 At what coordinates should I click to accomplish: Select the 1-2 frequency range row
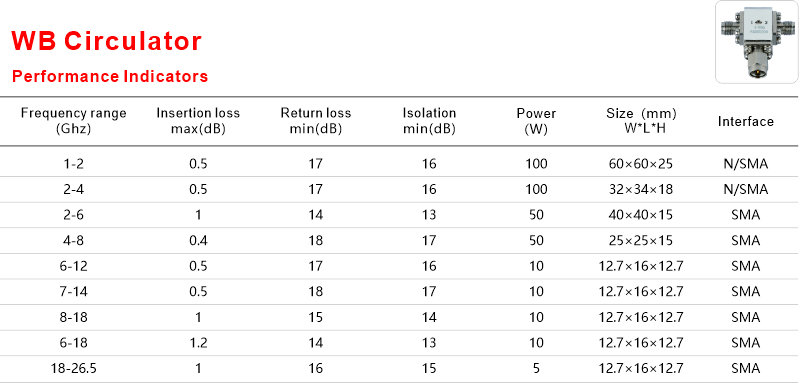coord(400,164)
